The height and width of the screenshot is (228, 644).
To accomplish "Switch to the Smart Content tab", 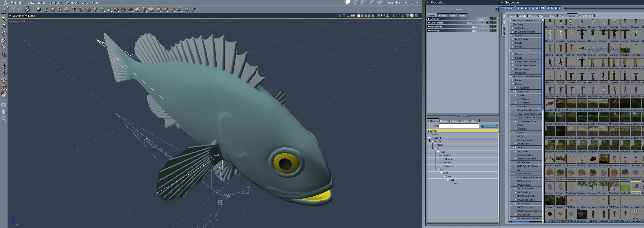I will pyautogui.click(x=586, y=16).
